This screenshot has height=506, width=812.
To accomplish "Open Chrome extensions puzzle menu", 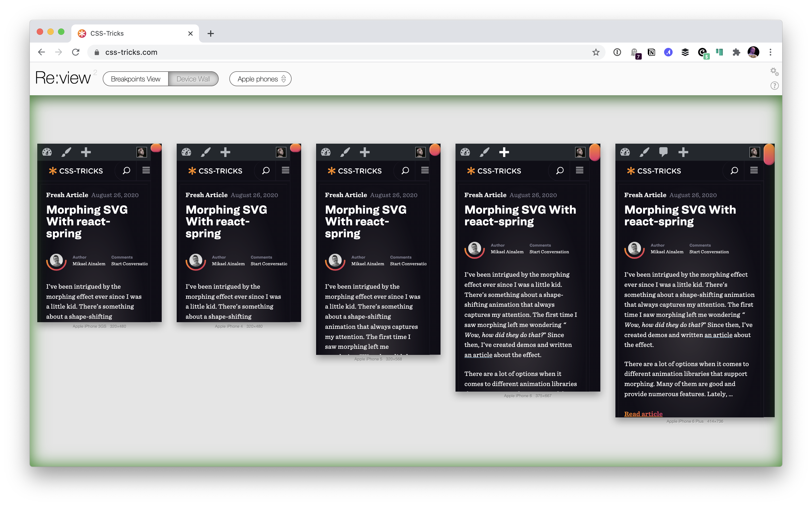I will click(x=736, y=52).
